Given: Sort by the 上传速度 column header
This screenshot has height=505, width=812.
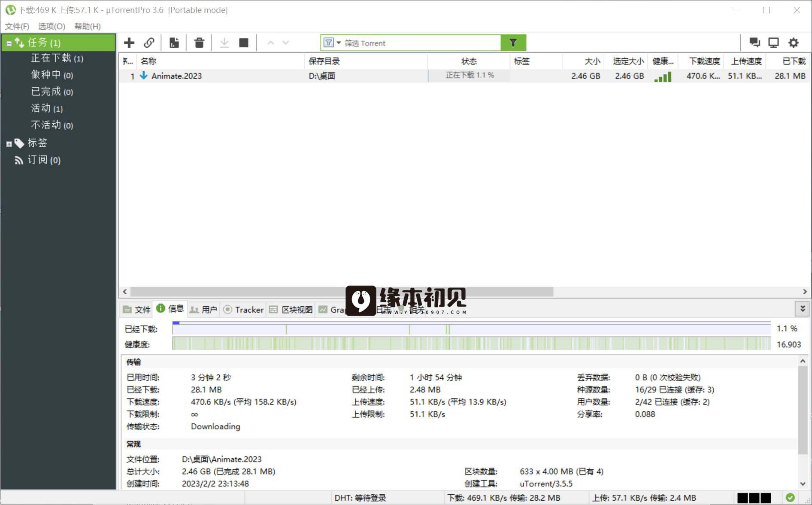Looking at the screenshot, I should (745, 61).
